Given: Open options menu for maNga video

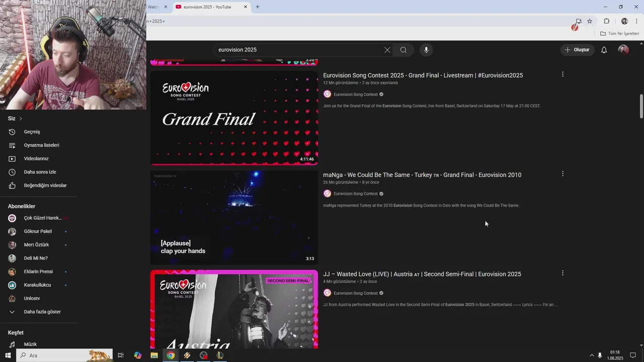Looking at the screenshot, I should click(562, 174).
